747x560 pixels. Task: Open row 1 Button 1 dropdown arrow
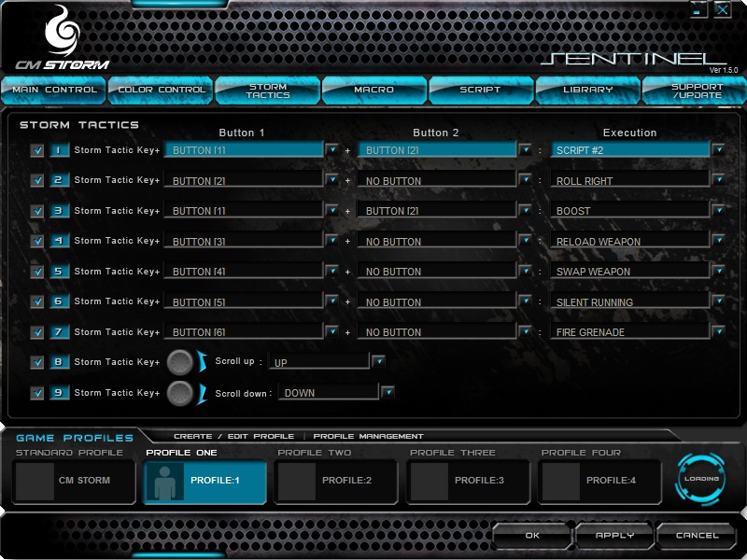point(332,149)
